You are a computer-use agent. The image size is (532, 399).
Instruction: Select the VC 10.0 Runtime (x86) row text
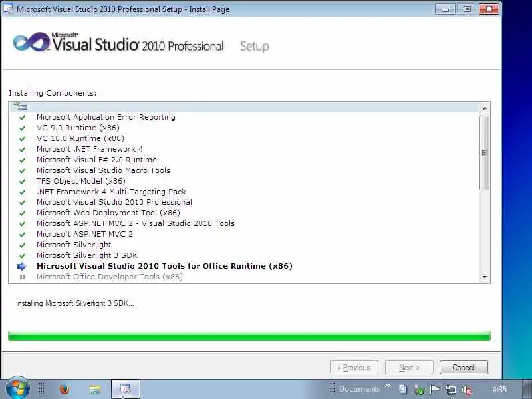click(x=80, y=138)
